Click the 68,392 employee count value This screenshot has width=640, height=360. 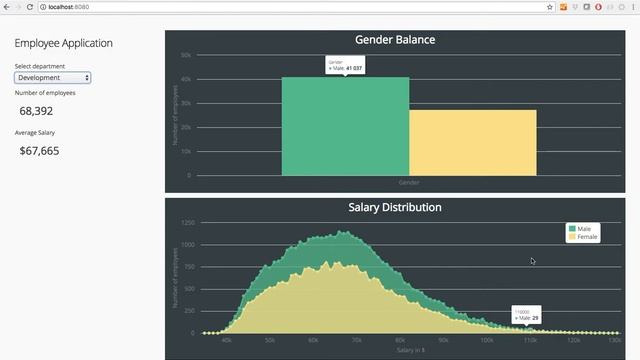[x=36, y=111]
